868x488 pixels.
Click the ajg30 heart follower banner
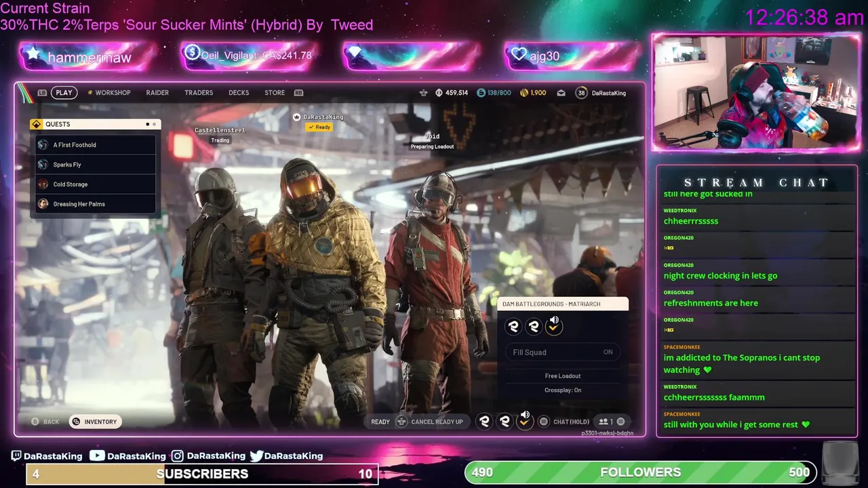572,56
